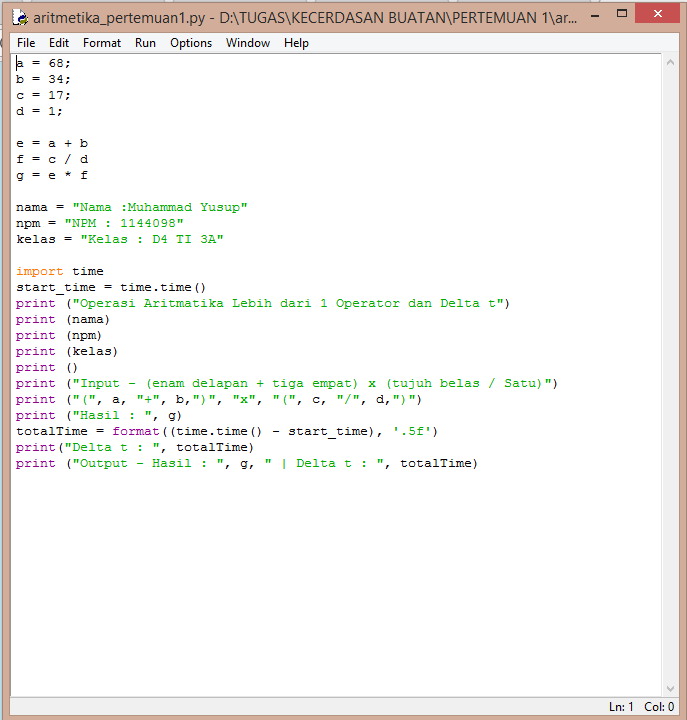Close the aritmetika_pertemuan1.py window
Image resolution: width=687 pixels, height=720 pixels.
point(658,14)
